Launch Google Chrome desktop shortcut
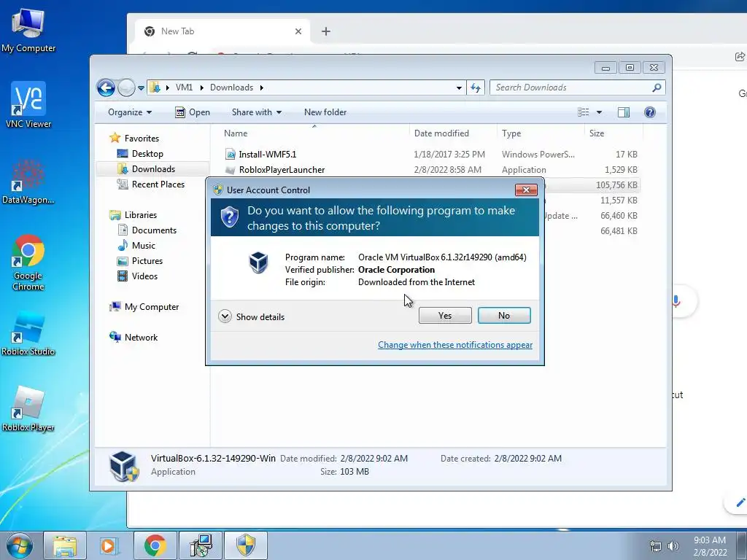The image size is (747, 560). click(28, 262)
